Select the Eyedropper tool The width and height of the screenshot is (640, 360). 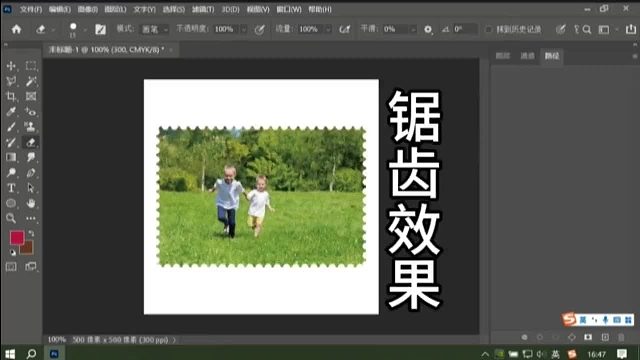[x=11, y=111]
